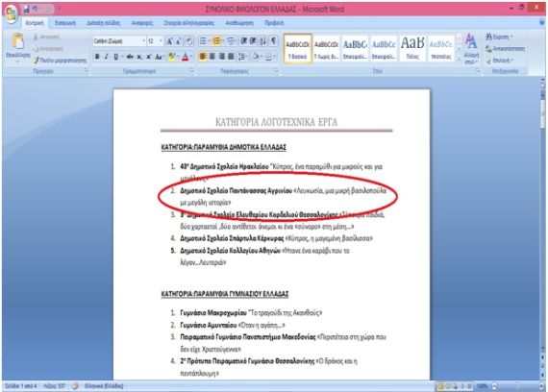This screenshot has height=392, width=548.
Task: Expand Paste options arrow under Επικόλληση
Action: (x=18, y=61)
